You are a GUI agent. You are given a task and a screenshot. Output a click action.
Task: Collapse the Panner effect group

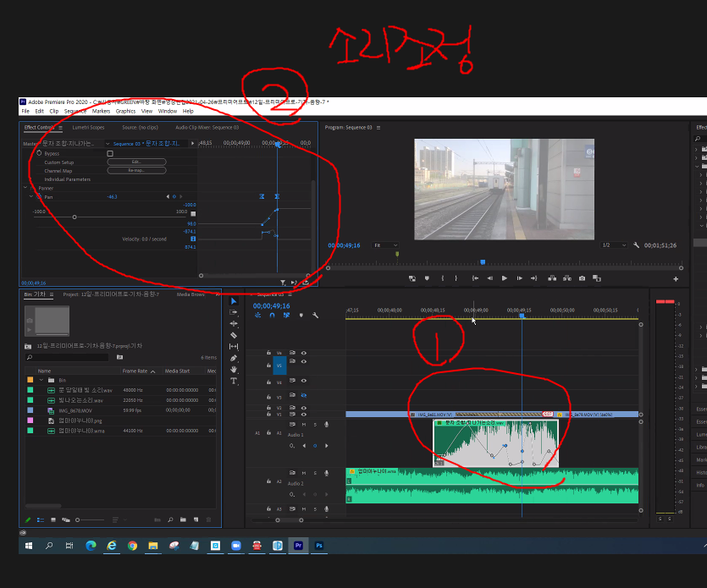click(25, 188)
